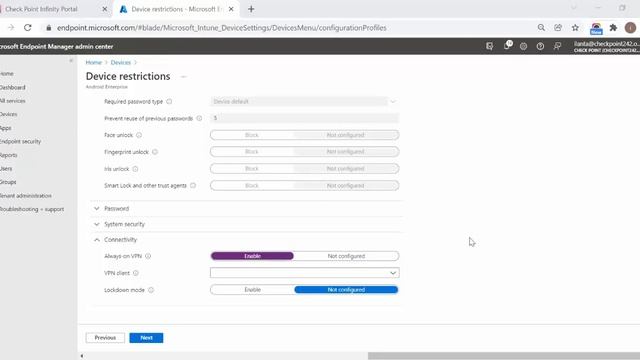640x360 pixels.
Task: Open Tenant administration in the left menu
Action: [26, 196]
